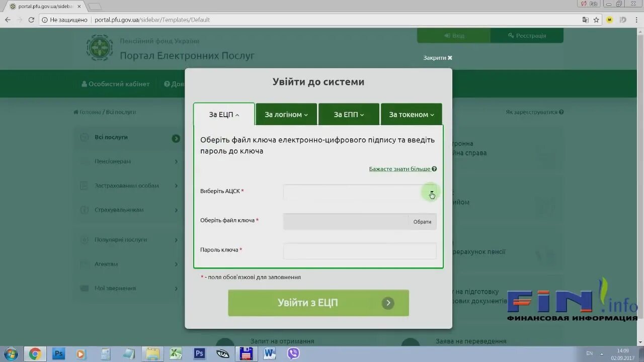The width and height of the screenshot is (644, 362).
Task: Click the Реєстрація button in header
Action: tap(527, 36)
